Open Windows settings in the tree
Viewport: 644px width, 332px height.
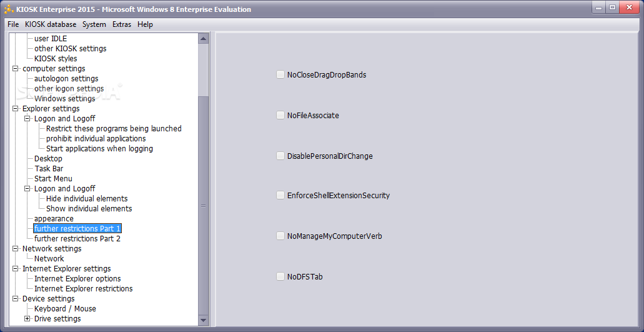(x=64, y=99)
